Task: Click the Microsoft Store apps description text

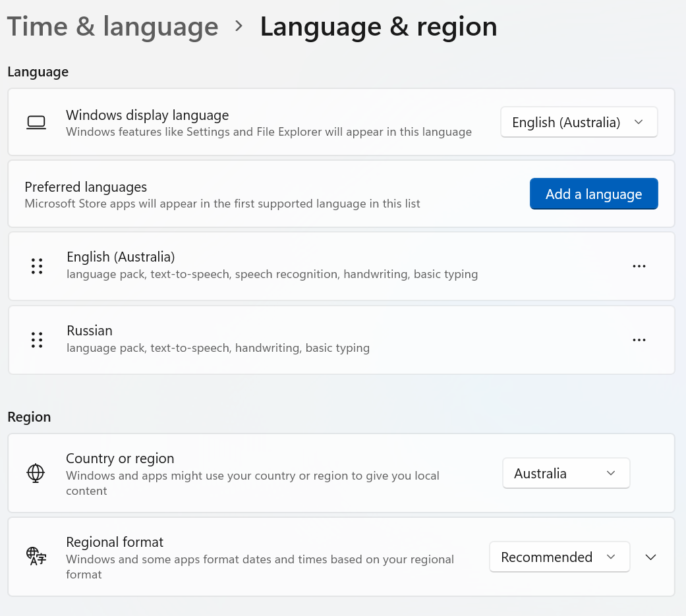Action: pos(222,204)
